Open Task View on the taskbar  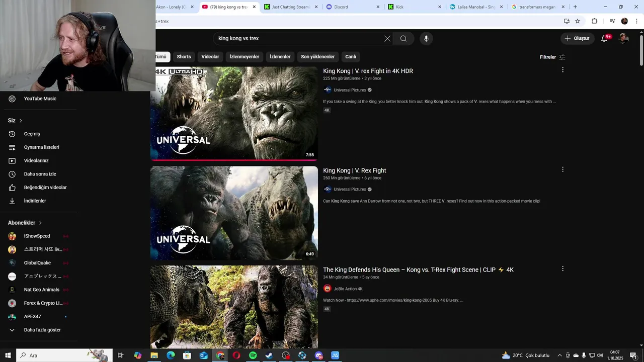[x=121, y=355]
